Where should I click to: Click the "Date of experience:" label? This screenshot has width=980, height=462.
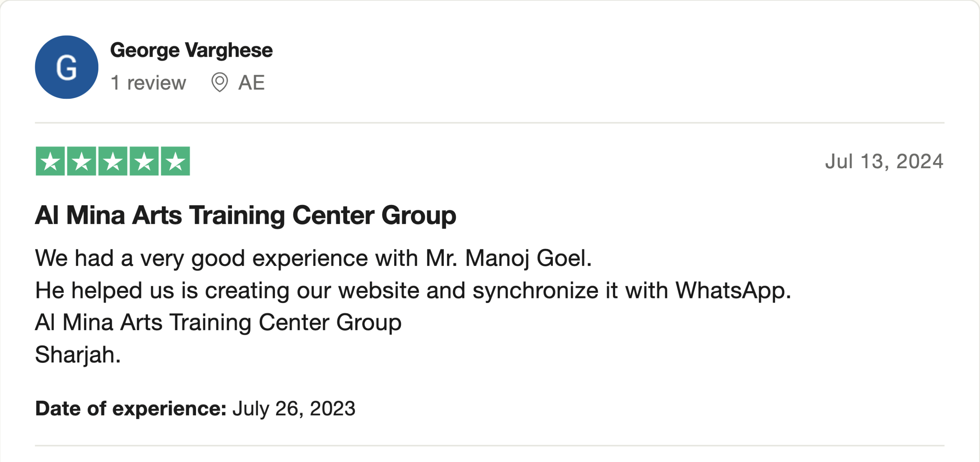coord(131,408)
